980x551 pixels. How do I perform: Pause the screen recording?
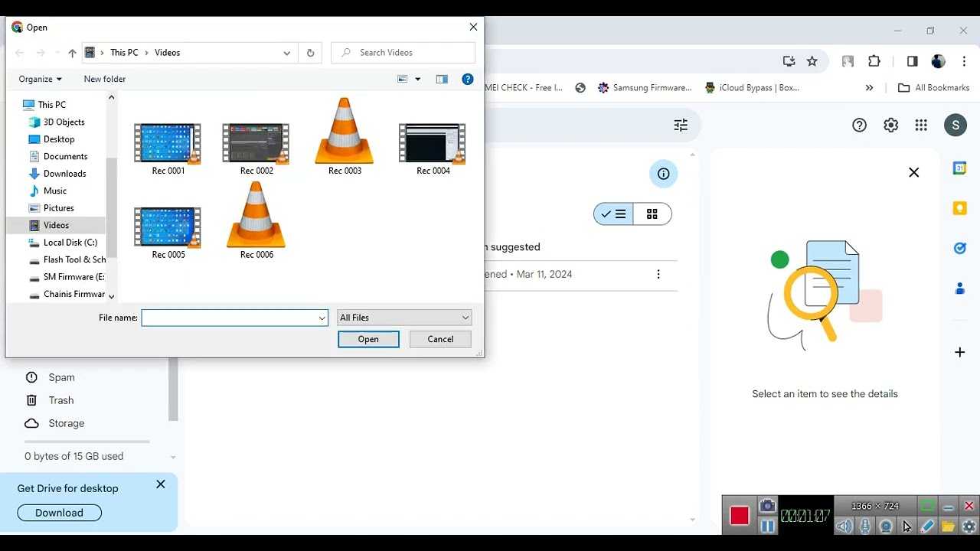[767, 527]
